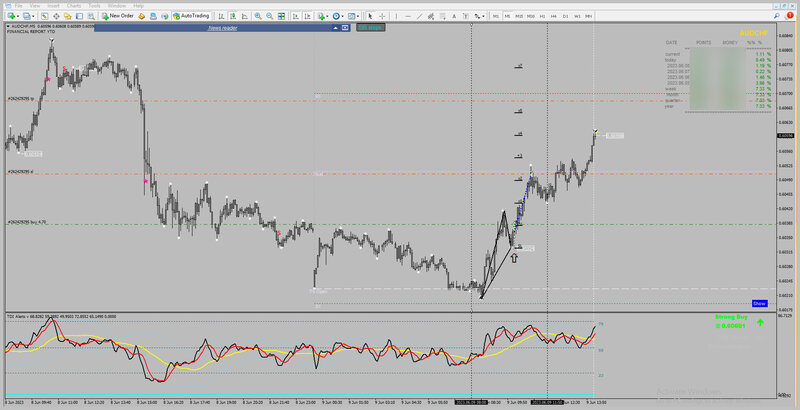Screen dimensions: 800x410
Task: Close the News reader panel
Action: 345,28
